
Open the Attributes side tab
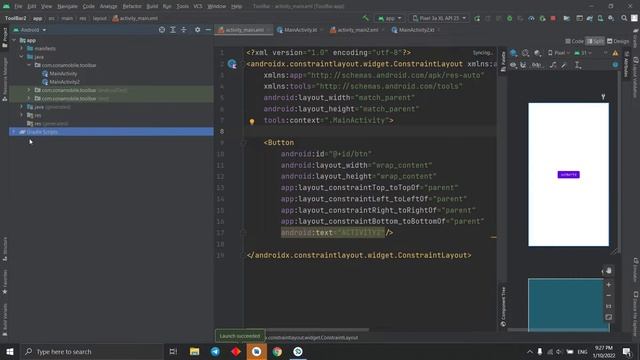click(627, 64)
